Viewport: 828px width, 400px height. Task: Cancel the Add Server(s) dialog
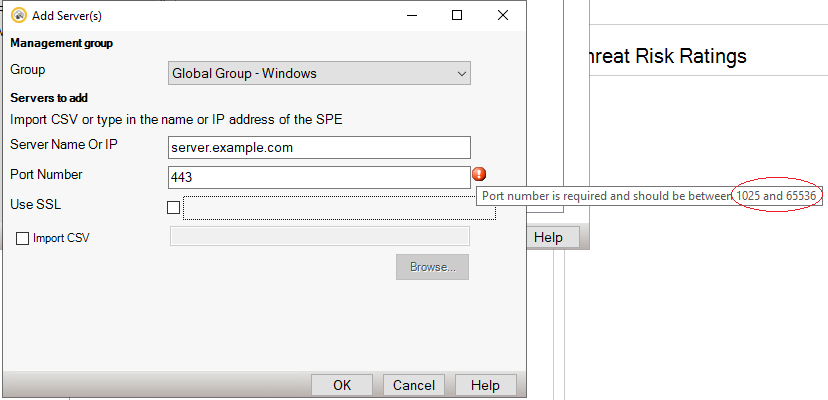(413, 385)
